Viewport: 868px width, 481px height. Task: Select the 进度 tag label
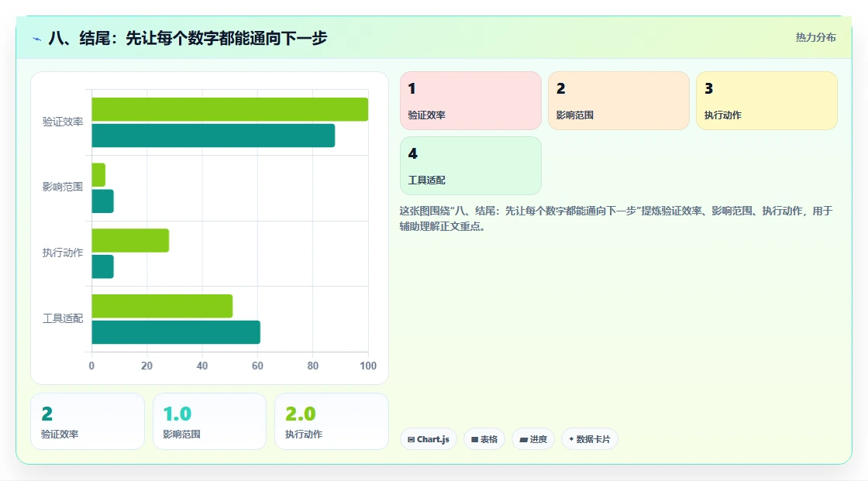538,439
